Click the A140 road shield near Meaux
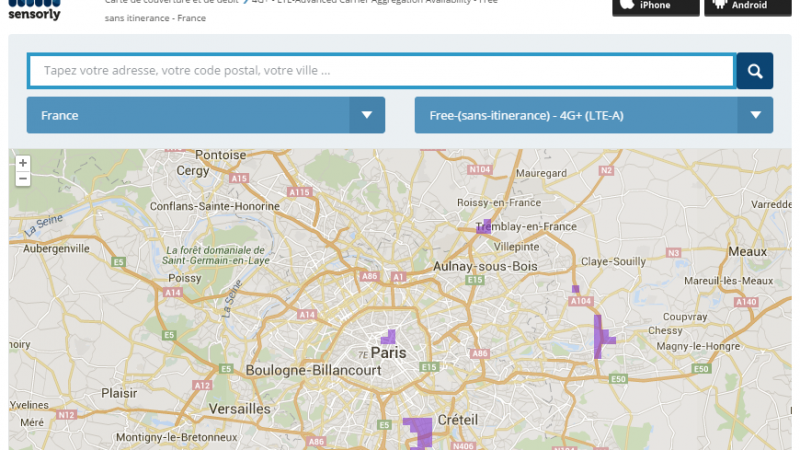Image resolution: width=800 pixels, height=450 pixels. tap(746, 302)
